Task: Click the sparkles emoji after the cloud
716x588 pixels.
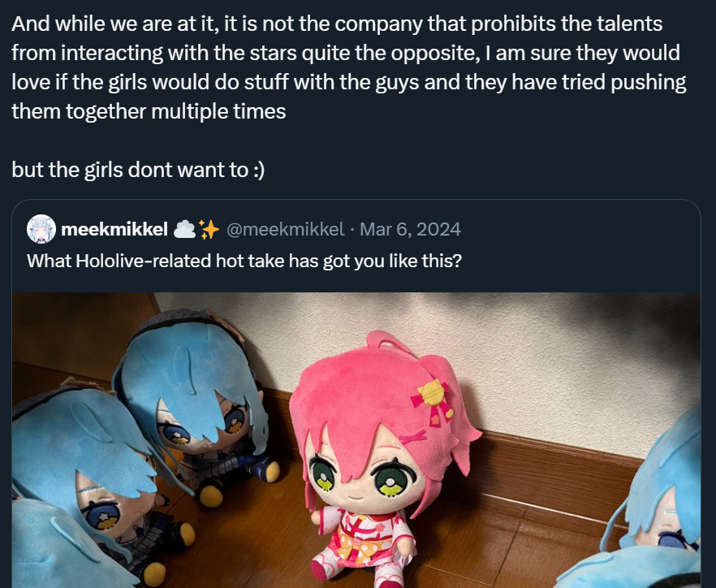Action: [x=209, y=229]
